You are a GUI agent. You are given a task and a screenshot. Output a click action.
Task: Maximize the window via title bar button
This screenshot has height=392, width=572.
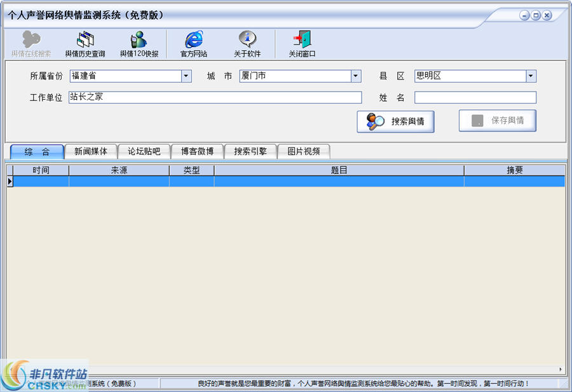pos(536,15)
